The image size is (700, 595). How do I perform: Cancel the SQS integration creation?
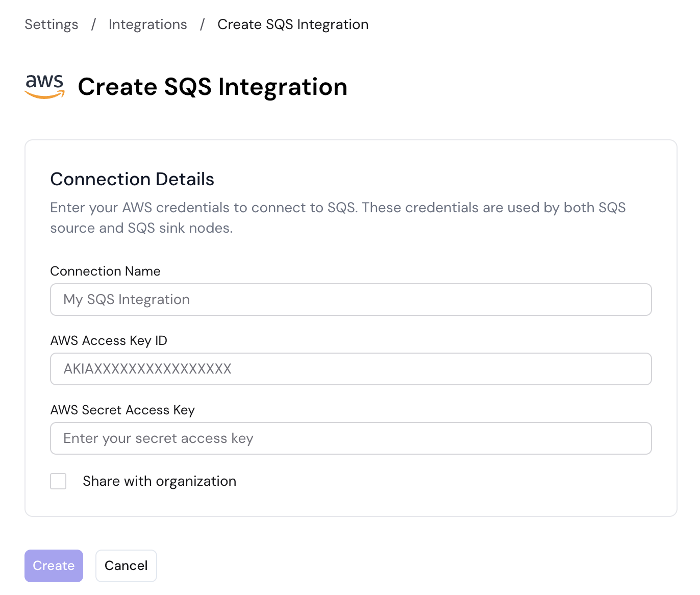(x=126, y=566)
